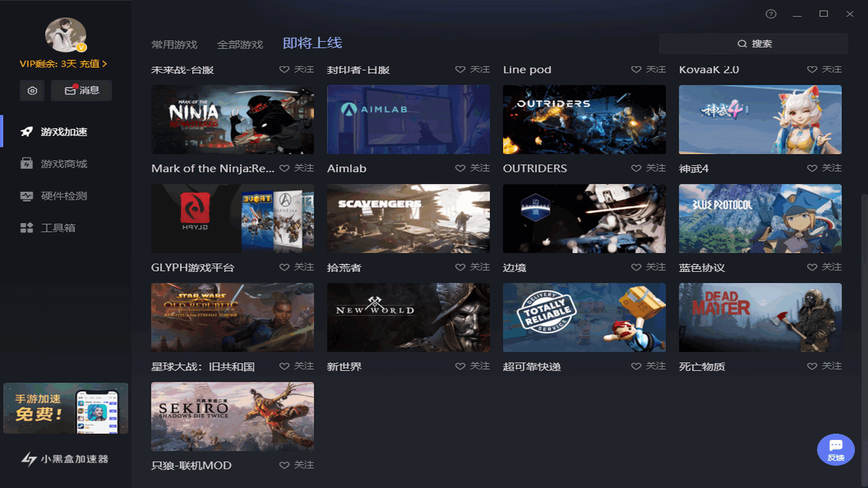Open the New World thumbnail
Viewport: 868px width, 488px height.
408,317
